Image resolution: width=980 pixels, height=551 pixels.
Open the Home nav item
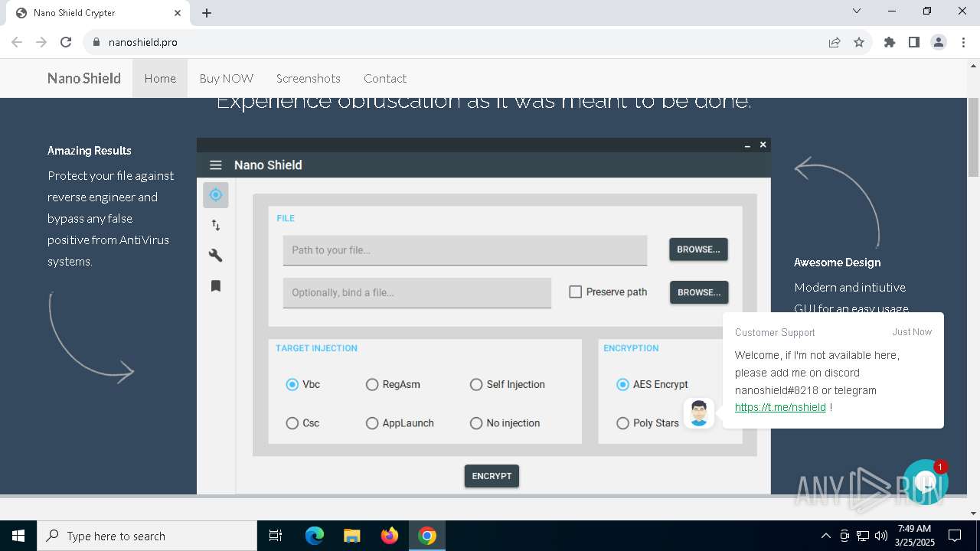160,78
